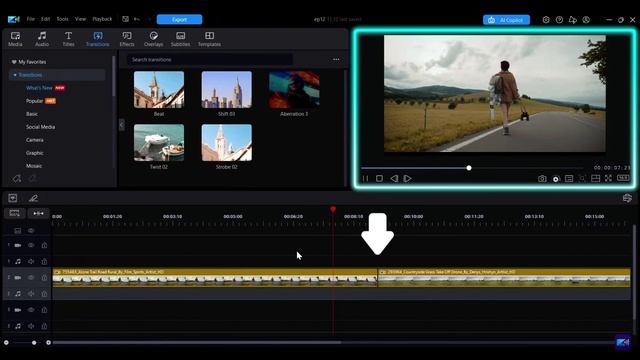Open the timeline settings icon
Image resolution: width=640 pixels, height=360 pixels.
[x=627, y=198]
